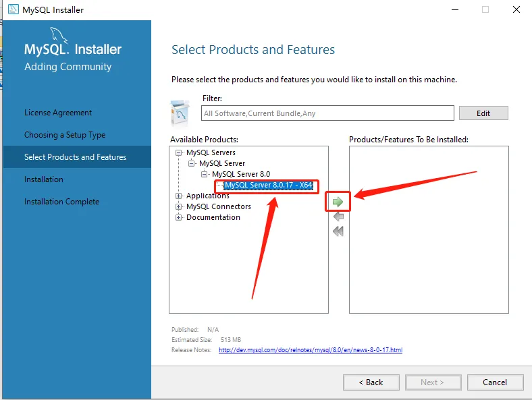This screenshot has height=400, width=532.
Task: Collapse the MySQL Server subnode
Action: point(192,163)
